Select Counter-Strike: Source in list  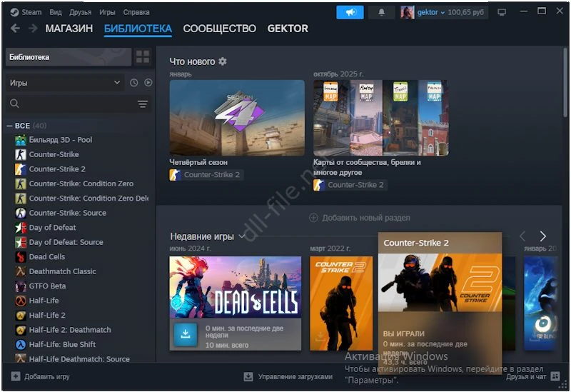68,213
